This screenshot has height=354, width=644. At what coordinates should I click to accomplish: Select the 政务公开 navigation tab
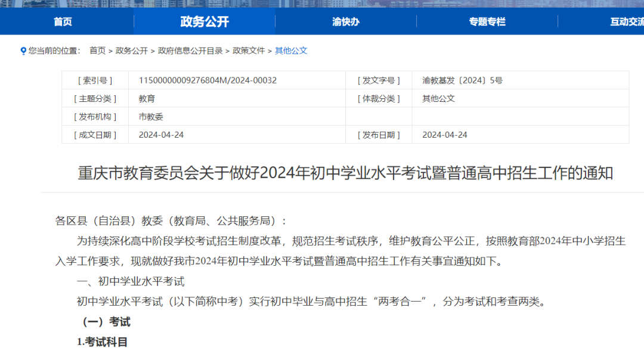tap(205, 22)
